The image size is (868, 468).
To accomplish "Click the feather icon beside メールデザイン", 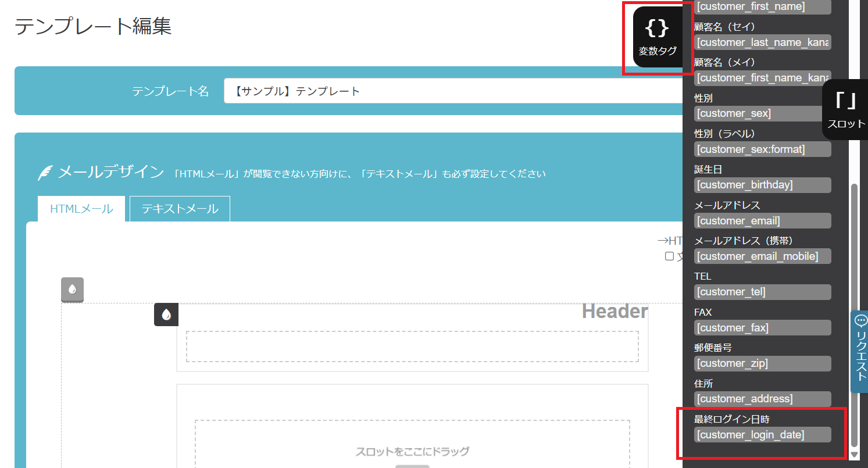I will point(45,173).
